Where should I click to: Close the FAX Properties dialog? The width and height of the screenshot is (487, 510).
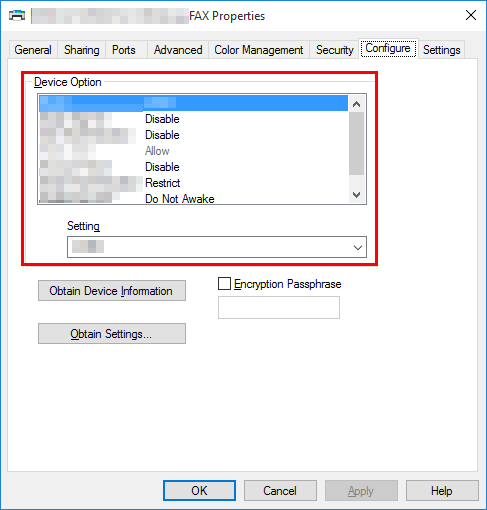click(471, 15)
